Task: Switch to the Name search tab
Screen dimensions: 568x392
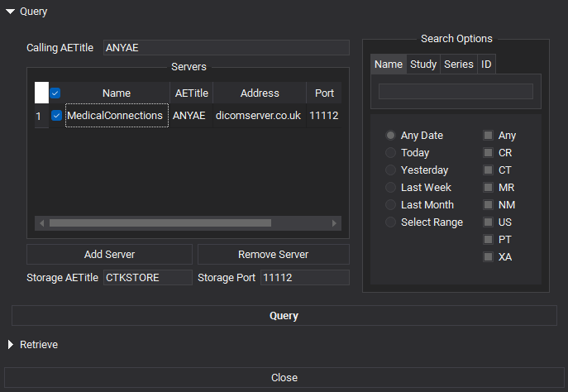Action: click(389, 65)
